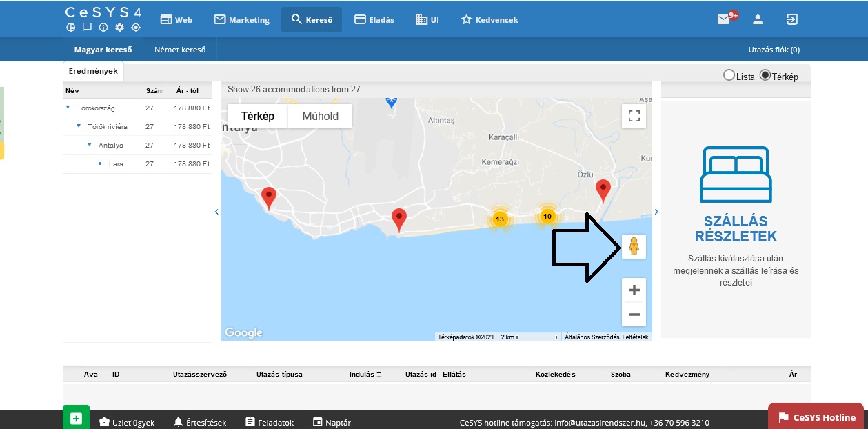Collapse the Antalya tree node
This screenshot has height=429, width=868.
click(90, 145)
